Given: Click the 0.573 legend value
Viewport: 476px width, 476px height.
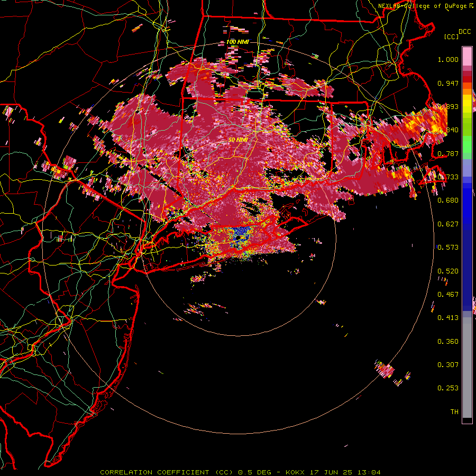Looking at the screenshot, I should (x=448, y=248).
